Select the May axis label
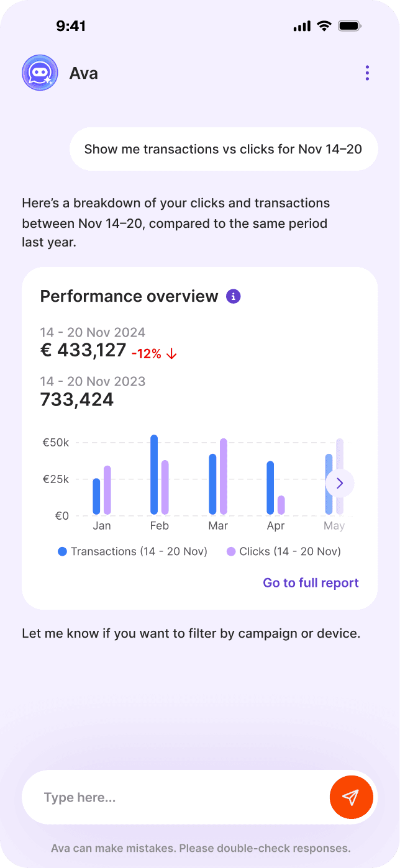The height and width of the screenshot is (868, 400). coord(334,525)
